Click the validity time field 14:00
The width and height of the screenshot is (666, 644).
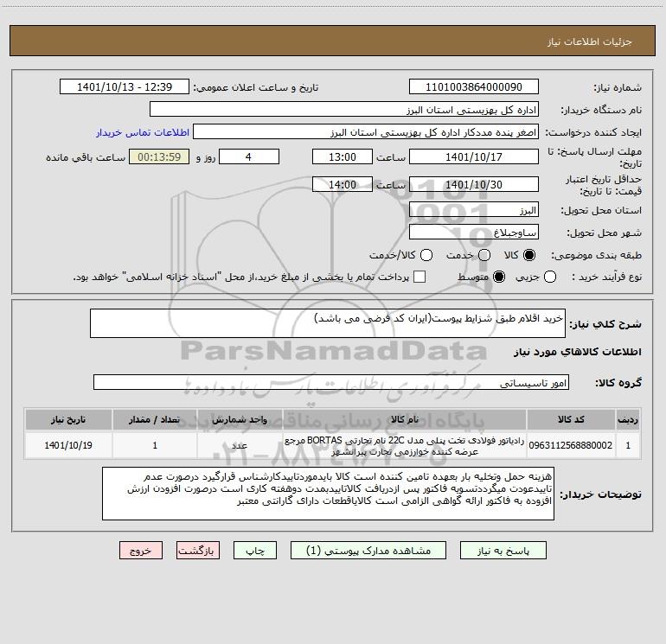pyautogui.click(x=343, y=184)
